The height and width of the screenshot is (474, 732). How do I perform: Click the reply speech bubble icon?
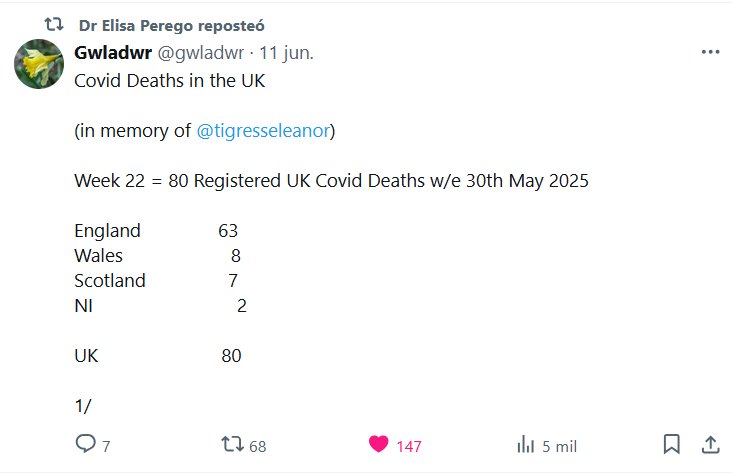coord(86,444)
